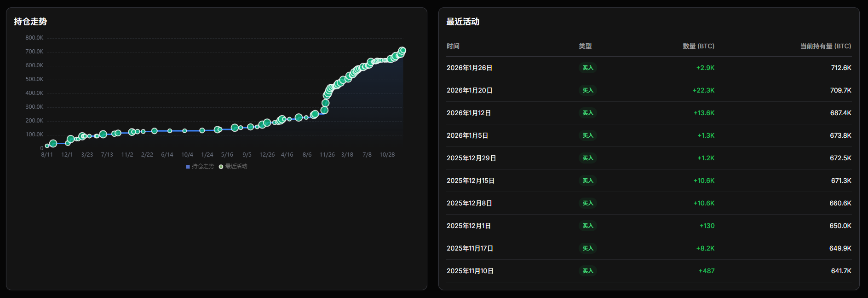Click the 当前持有量 (BTC) column header
The image size is (868, 298).
click(825, 46)
